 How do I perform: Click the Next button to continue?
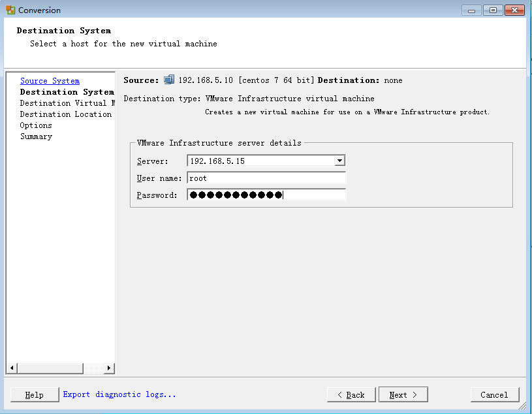tap(403, 394)
